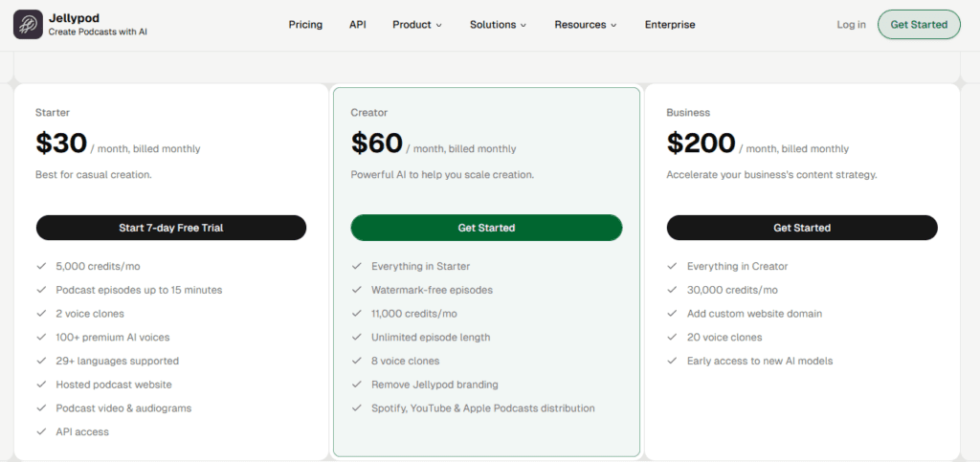Viewport: 980px width, 462px height.
Task: Click green Get Started button in Creator plan
Action: pos(486,228)
